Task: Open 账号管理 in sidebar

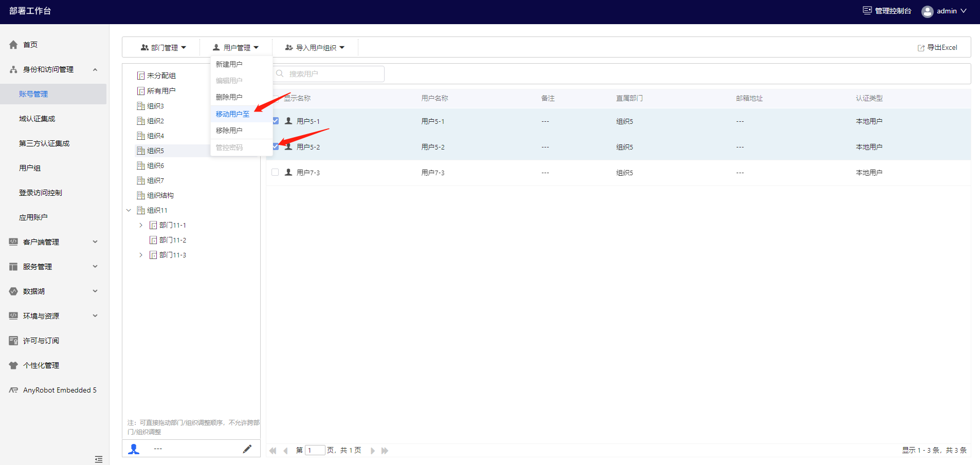Action: tap(53, 94)
